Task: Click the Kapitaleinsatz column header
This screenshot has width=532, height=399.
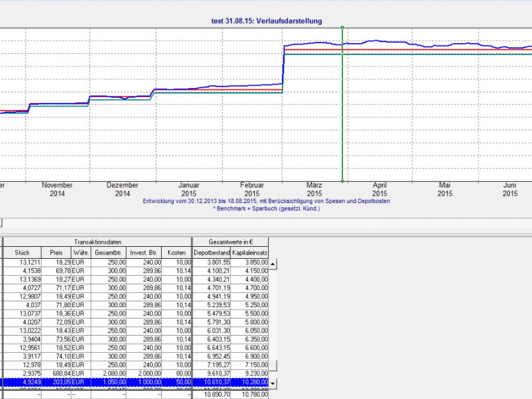Action: click(250, 253)
